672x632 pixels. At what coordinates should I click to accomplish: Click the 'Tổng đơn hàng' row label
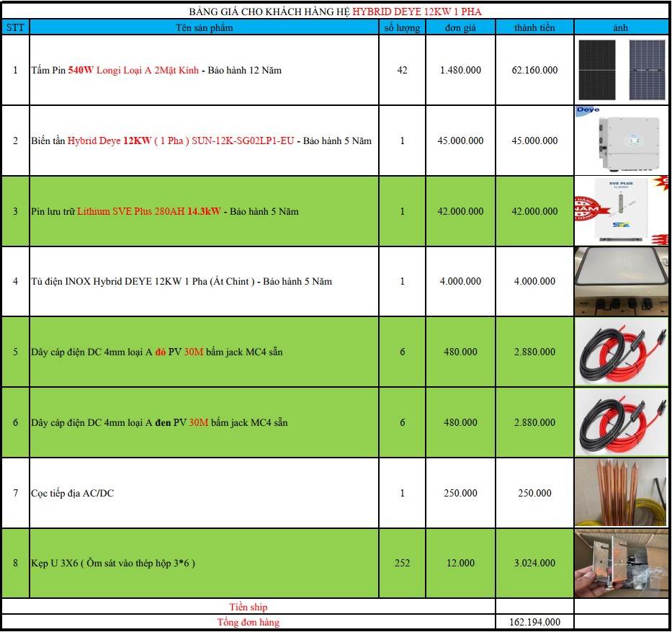click(248, 622)
